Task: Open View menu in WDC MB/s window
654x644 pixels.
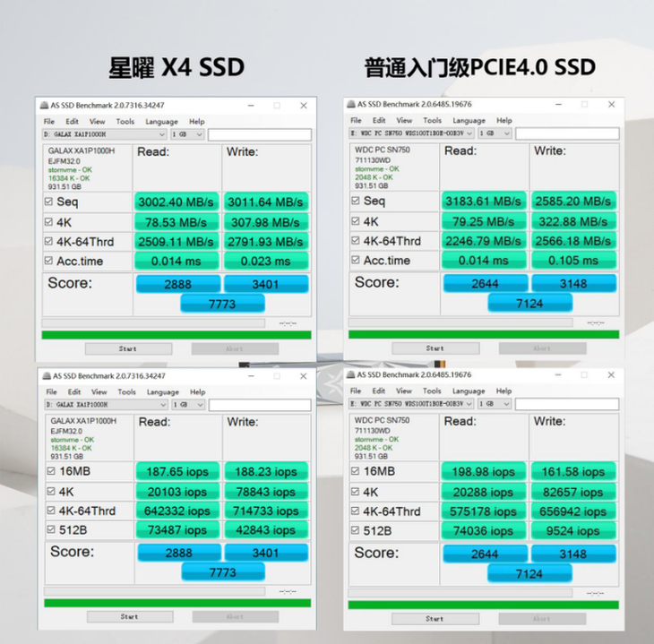Action: tap(404, 120)
